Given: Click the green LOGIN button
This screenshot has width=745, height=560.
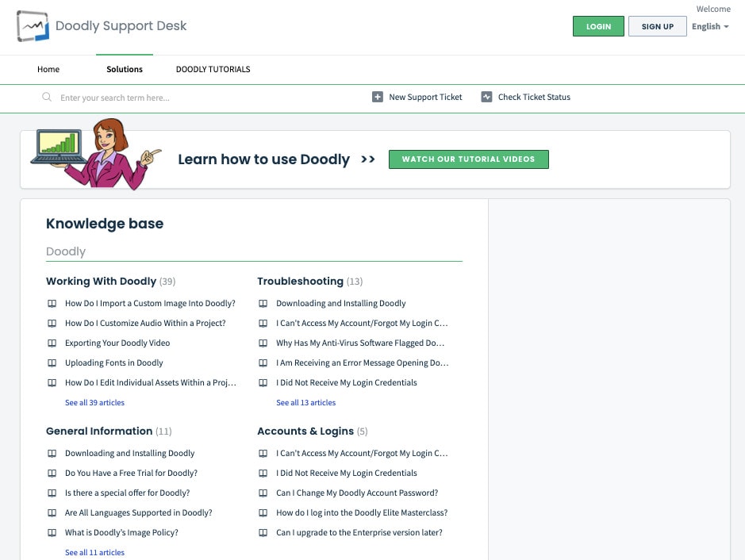Looking at the screenshot, I should (598, 27).
